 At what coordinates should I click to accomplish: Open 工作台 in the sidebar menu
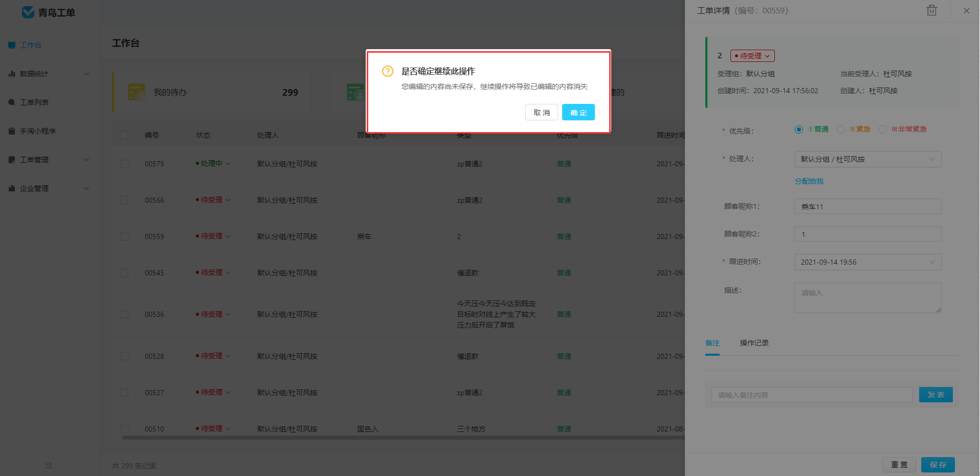tap(31, 45)
